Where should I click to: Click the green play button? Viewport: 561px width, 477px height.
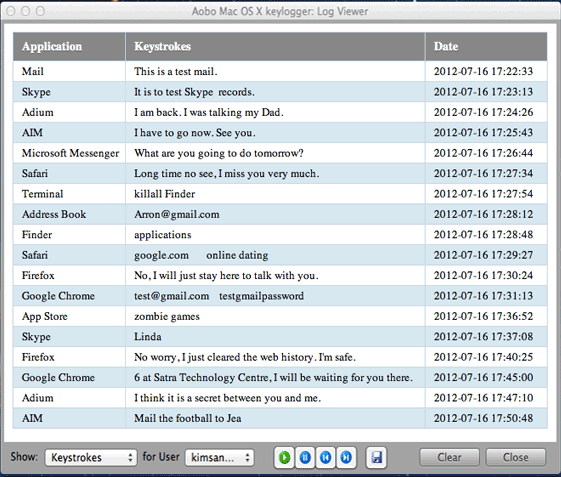point(284,457)
